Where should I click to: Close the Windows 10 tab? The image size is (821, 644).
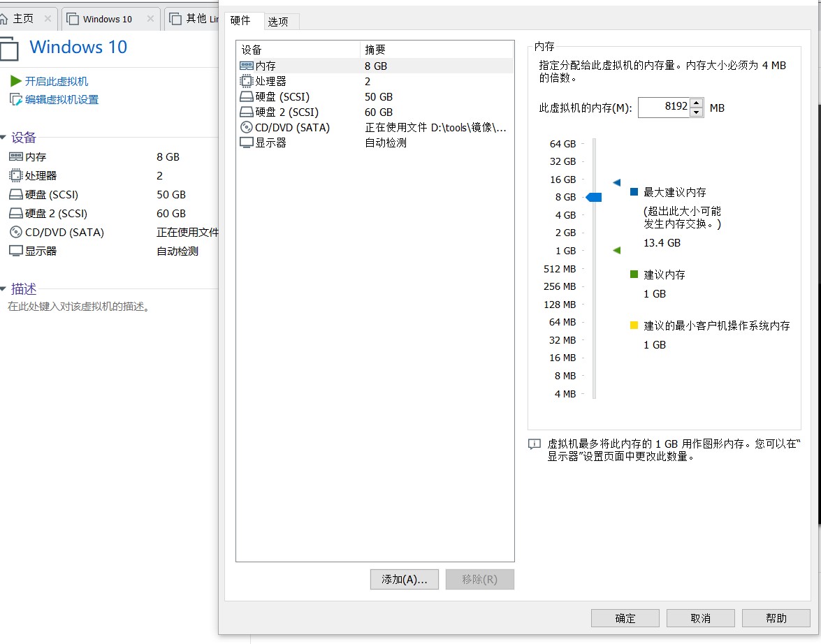point(150,19)
